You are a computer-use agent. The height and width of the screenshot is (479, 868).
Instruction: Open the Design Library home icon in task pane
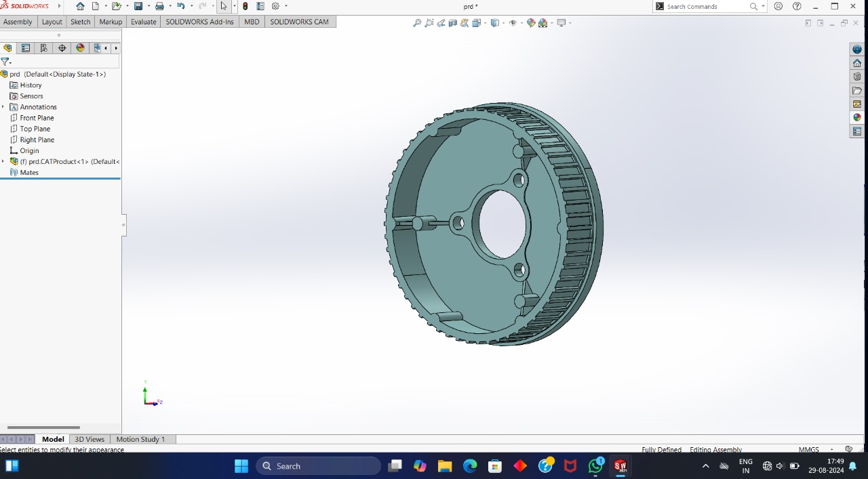(x=857, y=63)
